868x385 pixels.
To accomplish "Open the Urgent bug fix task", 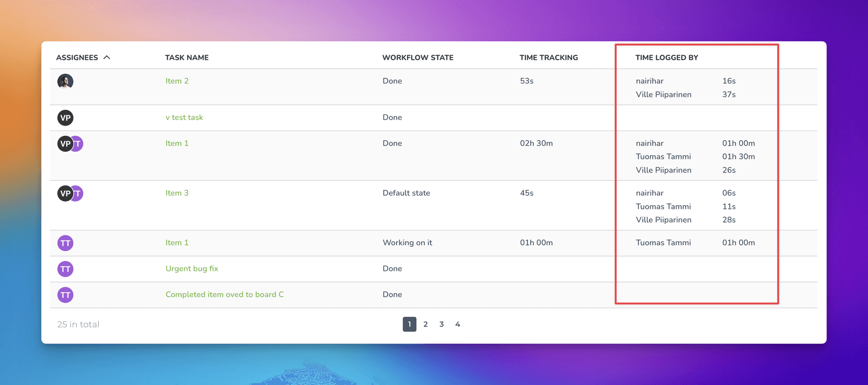I will (192, 268).
